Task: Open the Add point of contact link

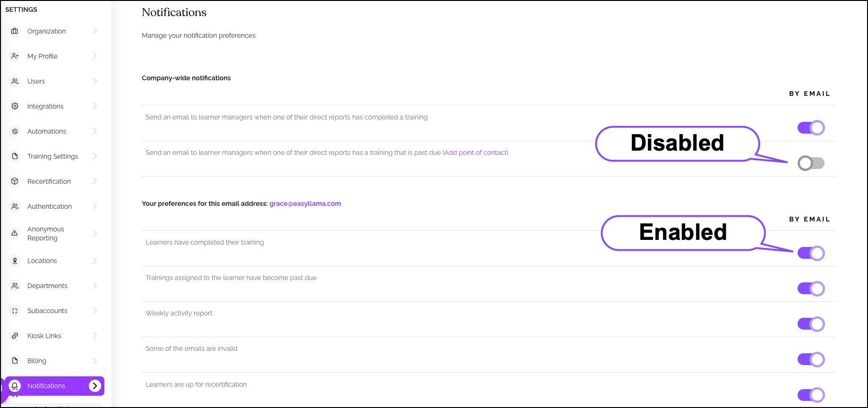Action: [x=476, y=153]
